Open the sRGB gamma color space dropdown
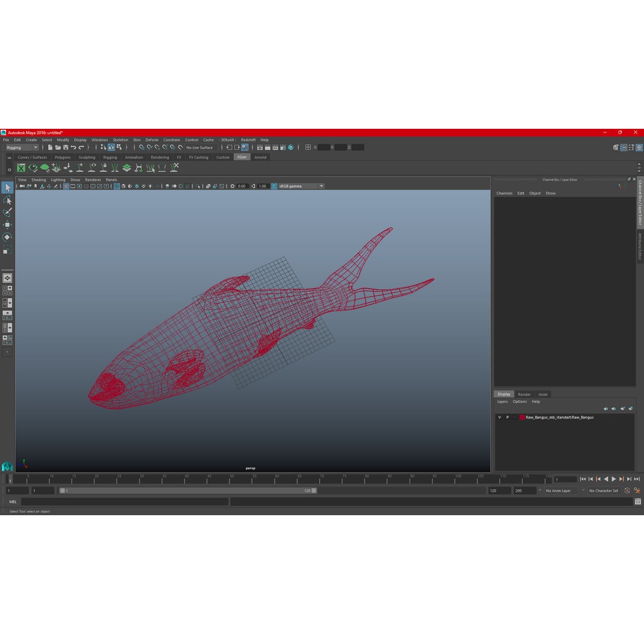 tap(301, 187)
